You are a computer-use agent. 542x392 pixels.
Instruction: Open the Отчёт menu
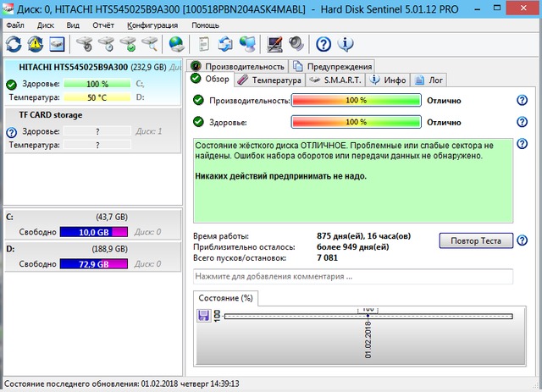point(103,25)
